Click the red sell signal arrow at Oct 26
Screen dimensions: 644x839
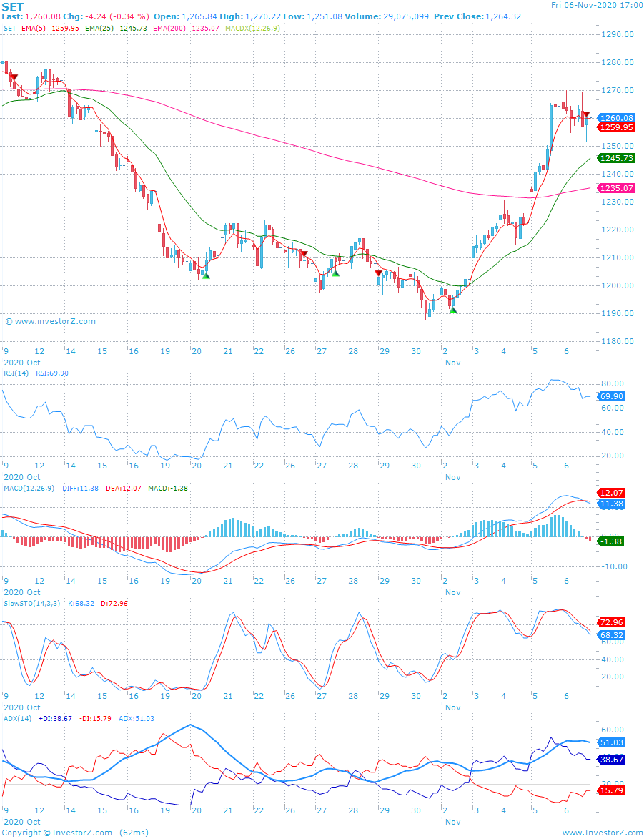tap(304, 253)
